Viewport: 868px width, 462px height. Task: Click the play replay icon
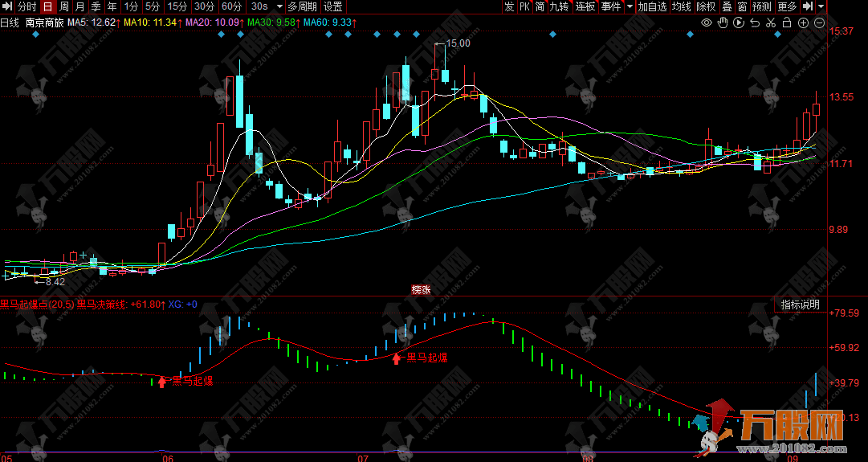(739, 22)
